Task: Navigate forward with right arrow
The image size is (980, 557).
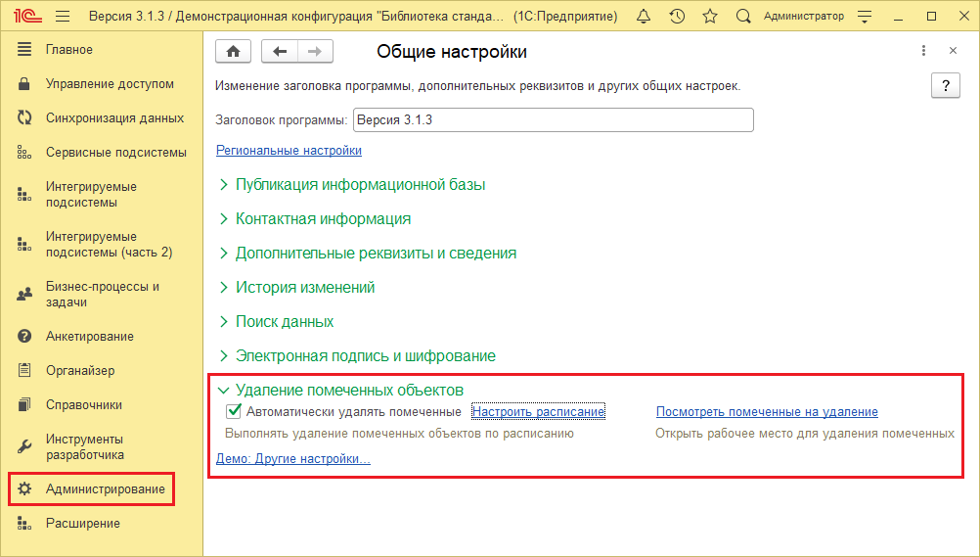Action: [315, 51]
